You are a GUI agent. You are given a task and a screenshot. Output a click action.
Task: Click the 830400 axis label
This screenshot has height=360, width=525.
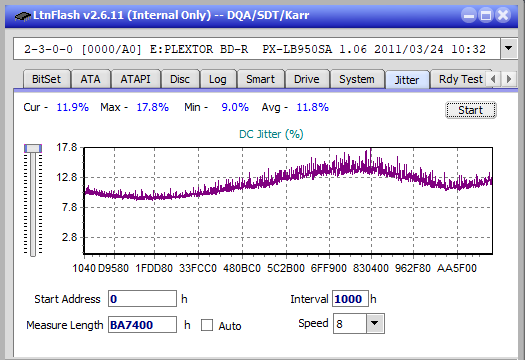coord(371,268)
